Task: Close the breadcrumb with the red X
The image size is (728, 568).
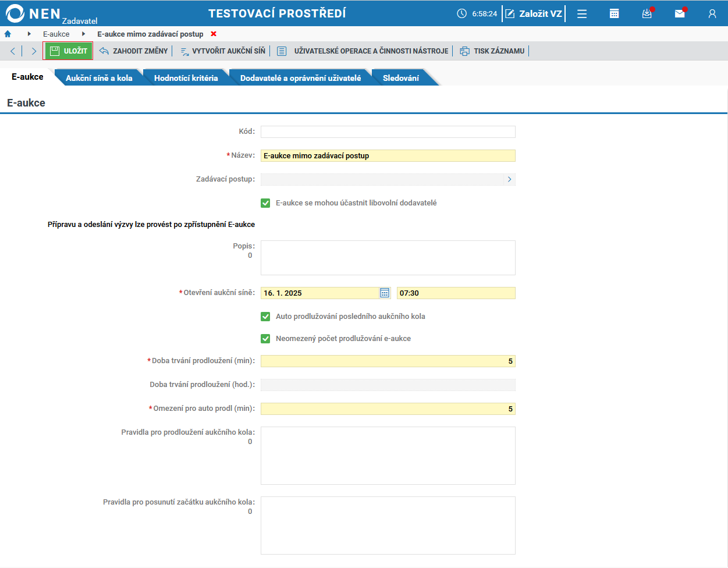Action: tap(214, 34)
